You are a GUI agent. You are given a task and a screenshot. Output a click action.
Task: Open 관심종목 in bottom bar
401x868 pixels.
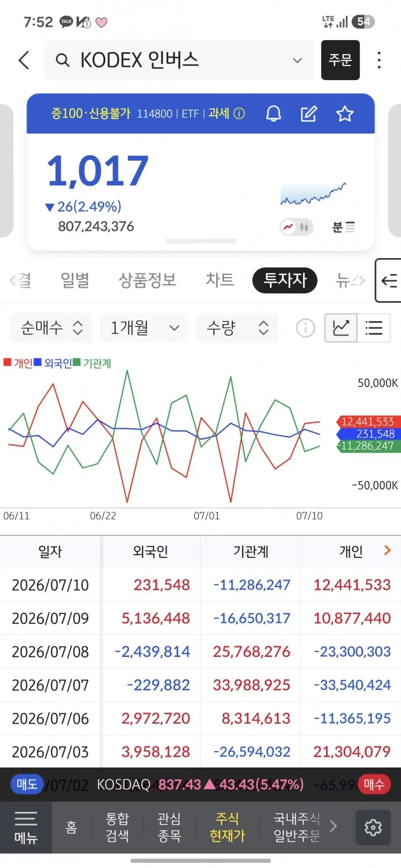tap(169, 827)
